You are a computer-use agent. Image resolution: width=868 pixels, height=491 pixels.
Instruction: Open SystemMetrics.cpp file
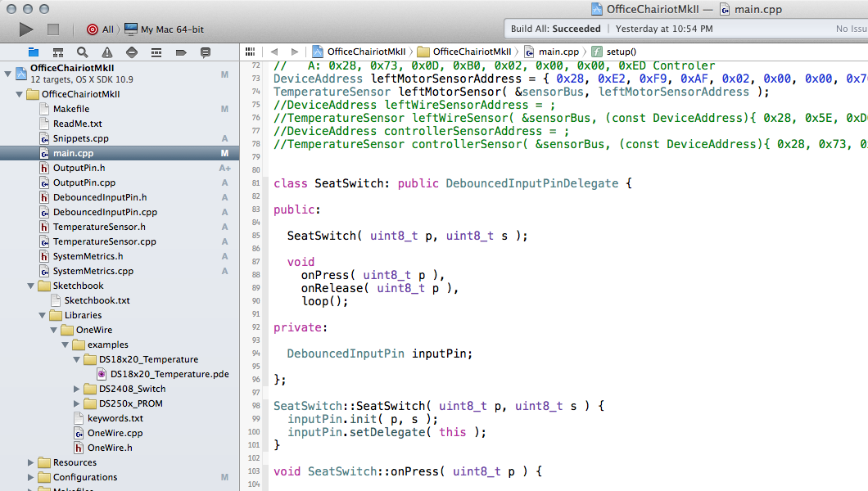point(93,271)
